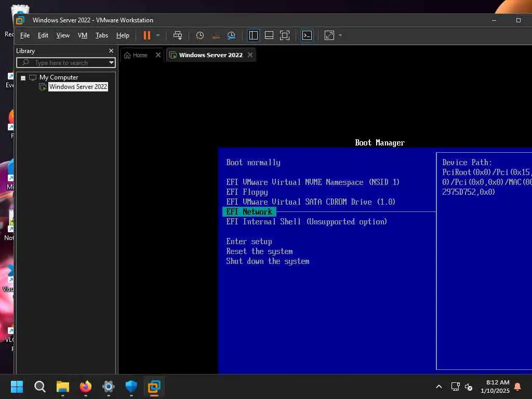Select Windows Server 2022 in library tree
The image size is (532, 399).
tap(78, 87)
